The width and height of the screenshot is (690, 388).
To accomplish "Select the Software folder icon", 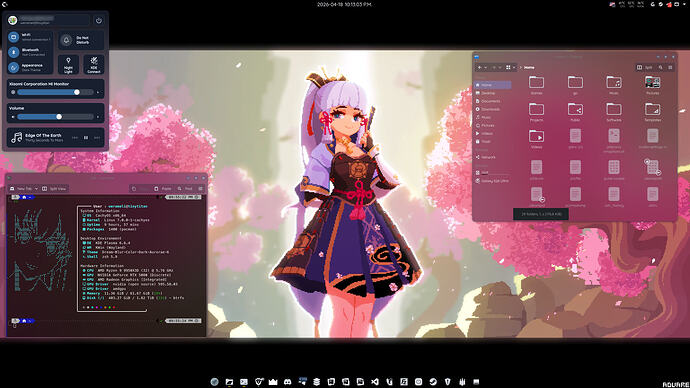I will pos(613,109).
